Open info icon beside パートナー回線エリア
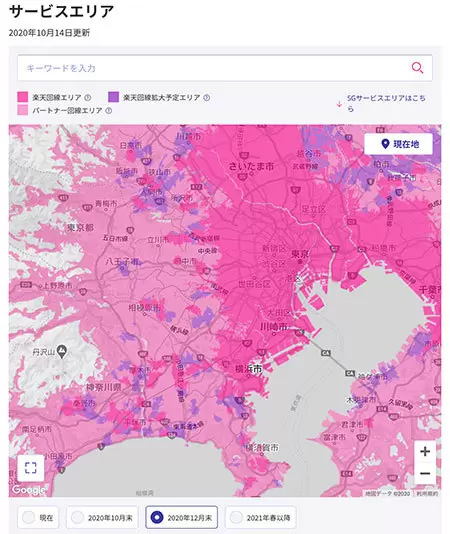This screenshot has width=450, height=534. (x=108, y=110)
